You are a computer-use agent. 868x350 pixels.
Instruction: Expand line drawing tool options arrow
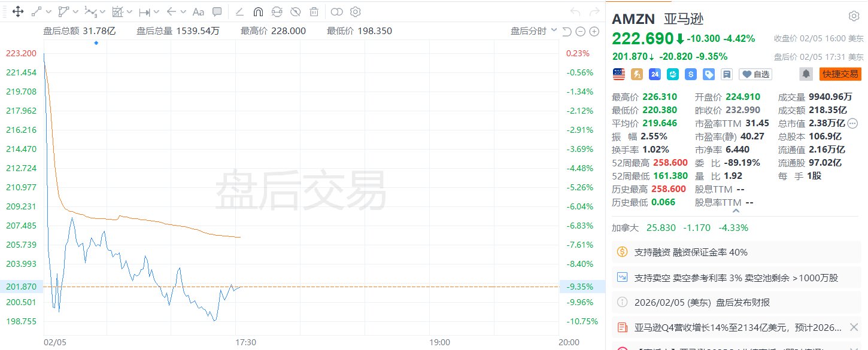(x=48, y=11)
